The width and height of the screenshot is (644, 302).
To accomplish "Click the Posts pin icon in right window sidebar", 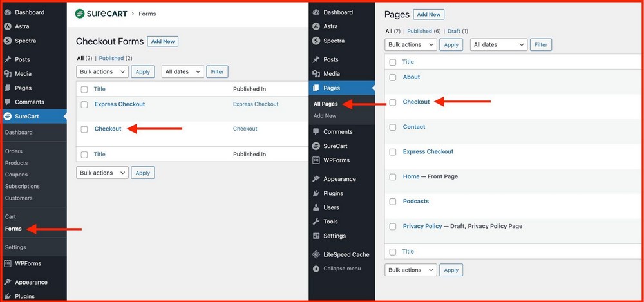I will pos(316,59).
